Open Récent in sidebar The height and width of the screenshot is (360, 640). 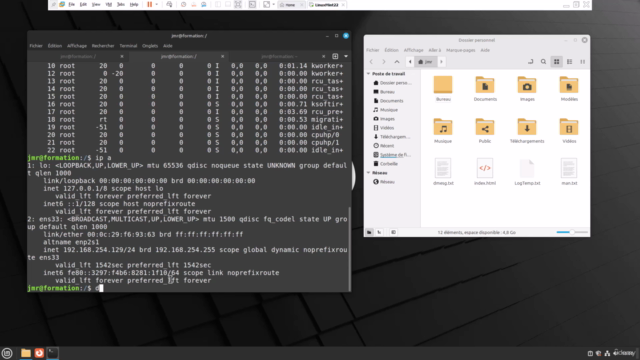tap(384, 146)
